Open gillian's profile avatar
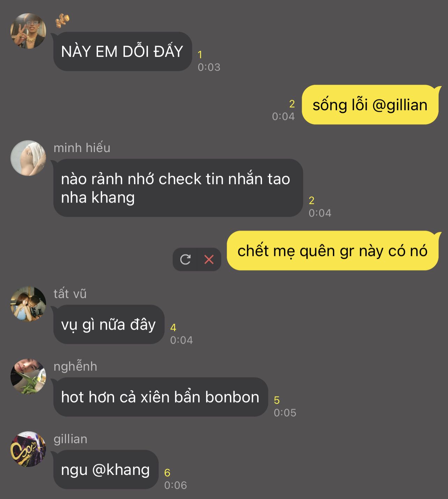This screenshot has height=499, width=448. coord(28,449)
